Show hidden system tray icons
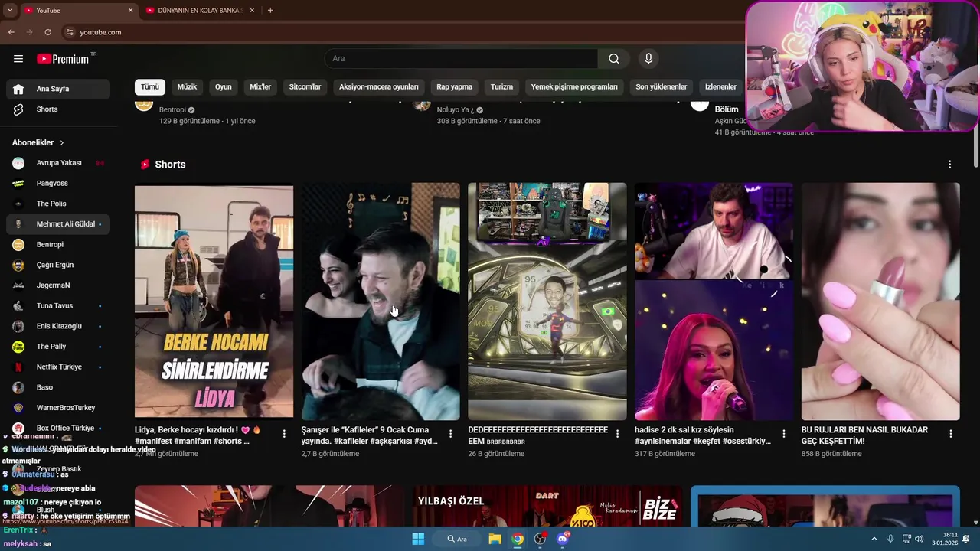The image size is (980, 551). pos(874,539)
